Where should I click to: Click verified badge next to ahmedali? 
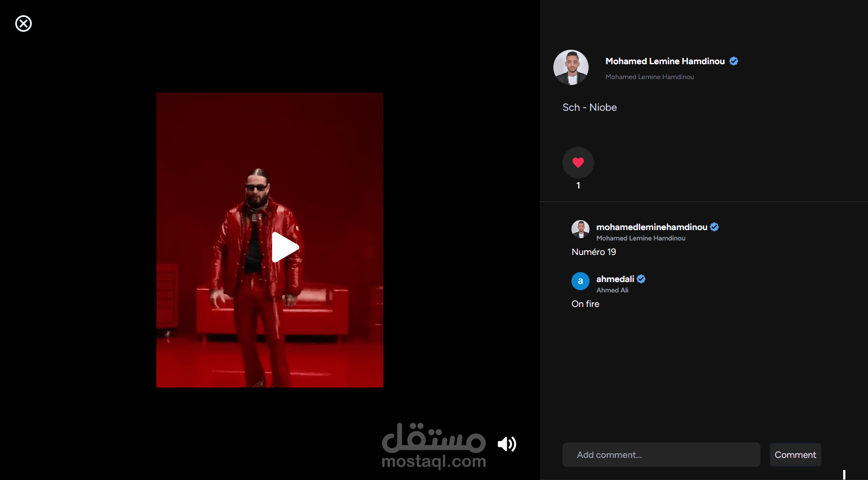click(x=641, y=279)
